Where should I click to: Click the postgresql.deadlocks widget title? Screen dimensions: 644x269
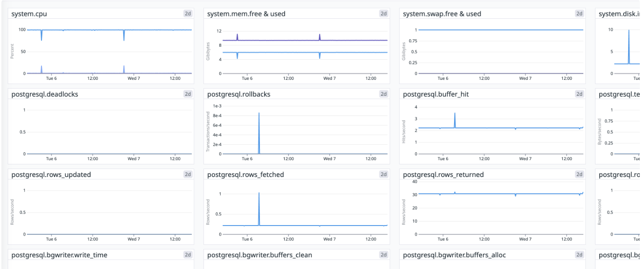point(45,94)
